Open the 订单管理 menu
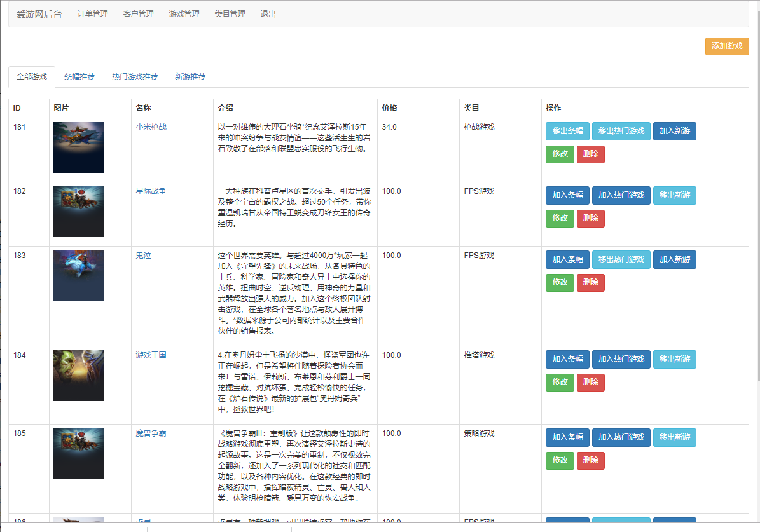The image size is (760, 532). (x=93, y=13)
